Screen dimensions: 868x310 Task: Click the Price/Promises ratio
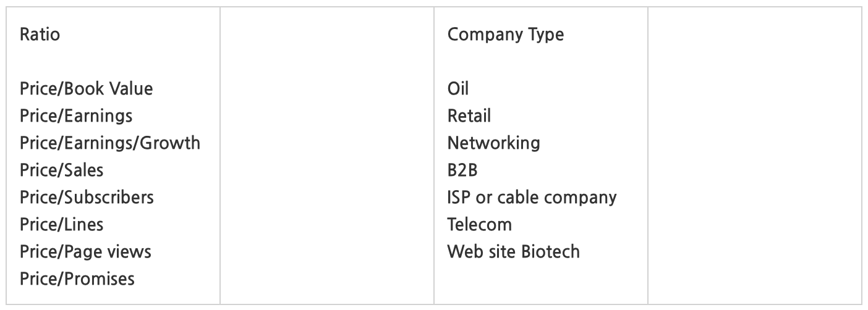77,279
